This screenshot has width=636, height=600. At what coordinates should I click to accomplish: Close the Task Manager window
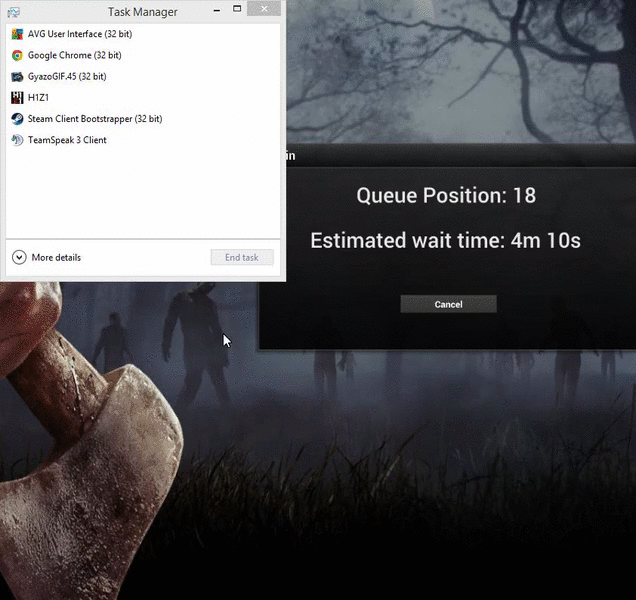click(264, 9)
